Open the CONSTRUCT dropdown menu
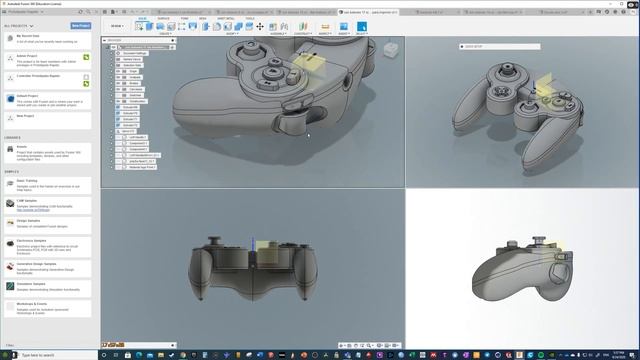640x360 pixels. (x=303, y=33)
